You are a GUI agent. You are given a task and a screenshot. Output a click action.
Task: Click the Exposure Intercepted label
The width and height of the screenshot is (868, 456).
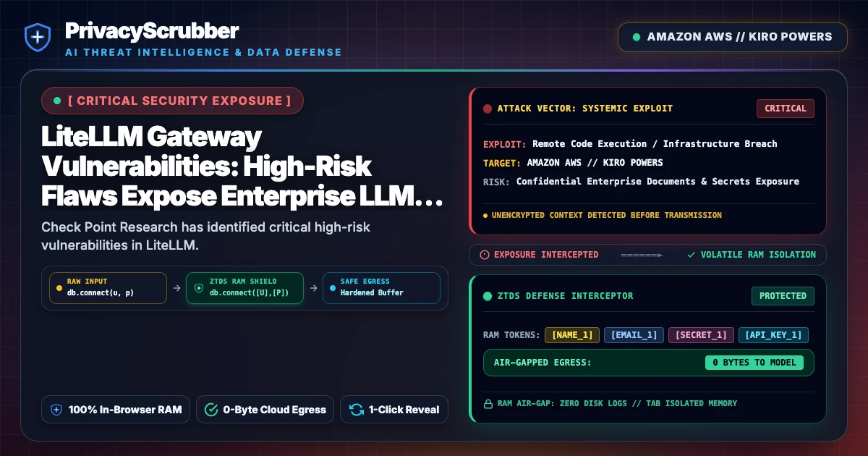click(x=546, y=255)
